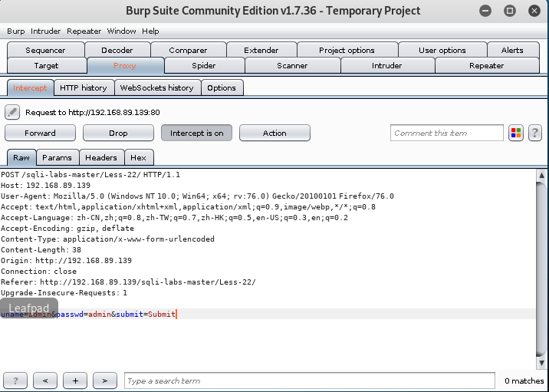
Task: Open the User options tab
Action: coord(442,50)
